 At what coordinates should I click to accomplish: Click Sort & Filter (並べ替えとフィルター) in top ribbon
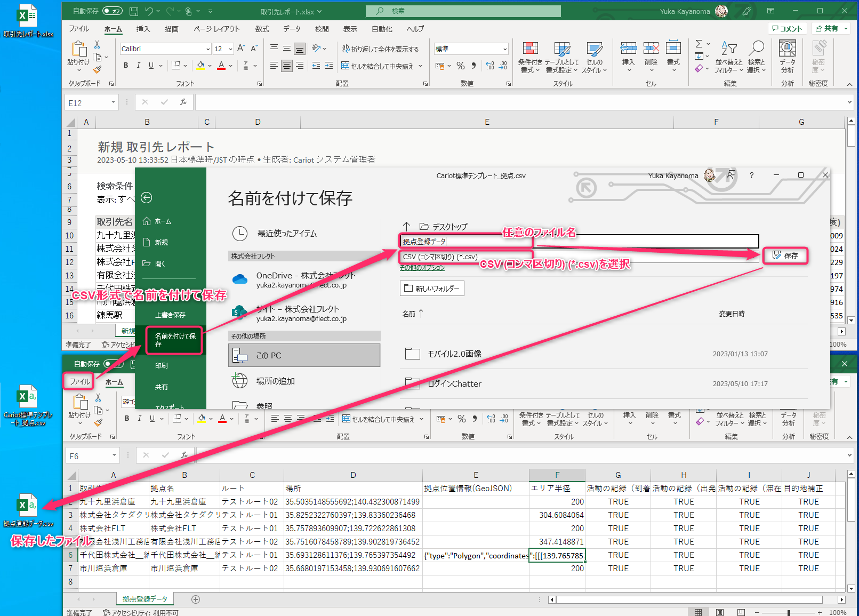point(728,58)
